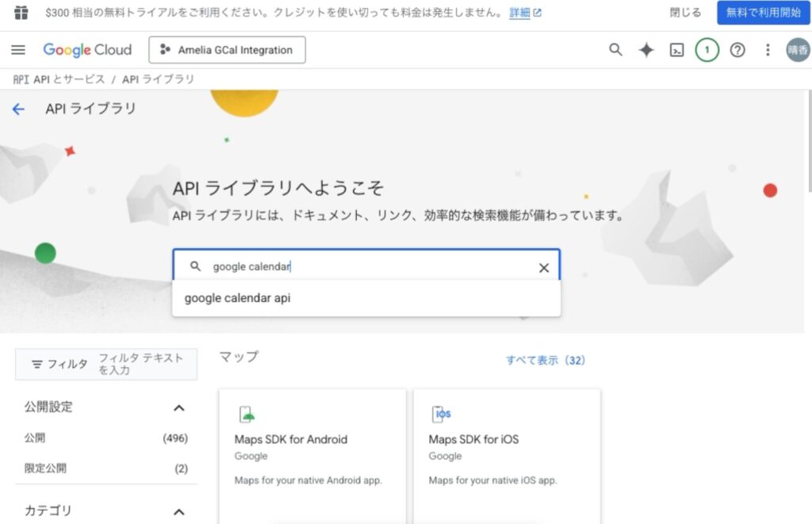Click the user account avatar
812x524 pixels.
point(798,50)
